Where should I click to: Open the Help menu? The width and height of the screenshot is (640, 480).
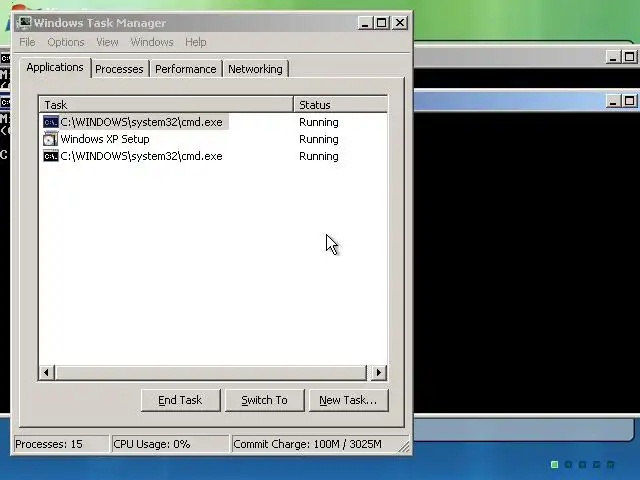(196, 42)
